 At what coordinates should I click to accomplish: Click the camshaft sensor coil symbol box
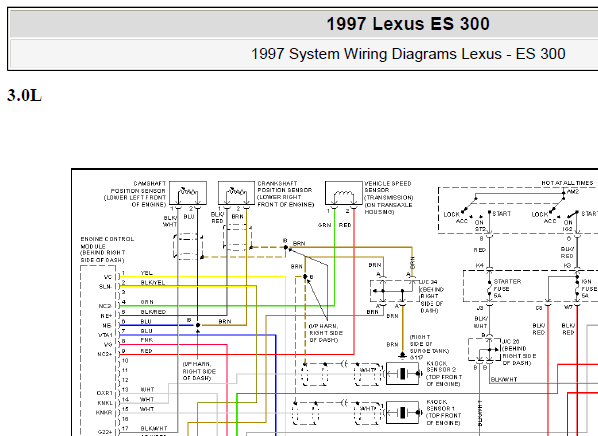188,193
